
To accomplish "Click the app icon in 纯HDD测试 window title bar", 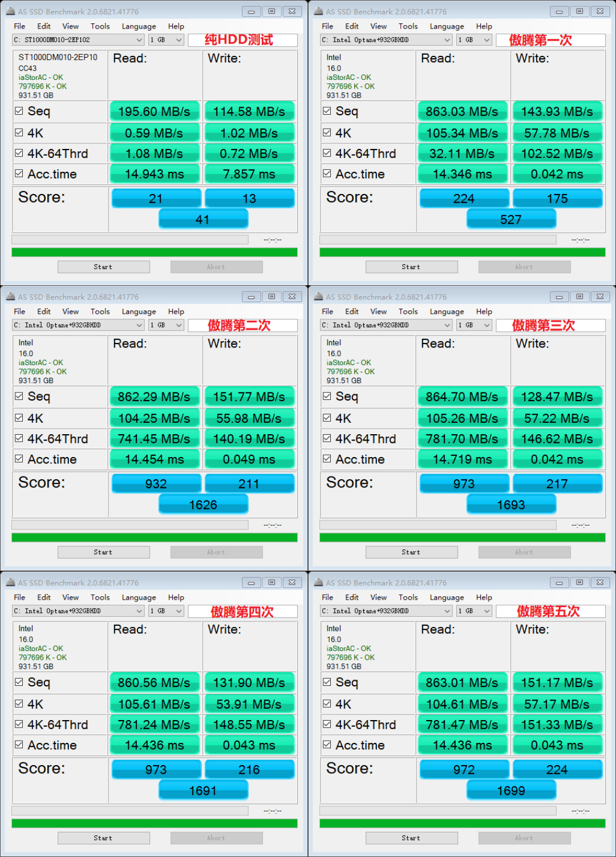I will (10, 11).
